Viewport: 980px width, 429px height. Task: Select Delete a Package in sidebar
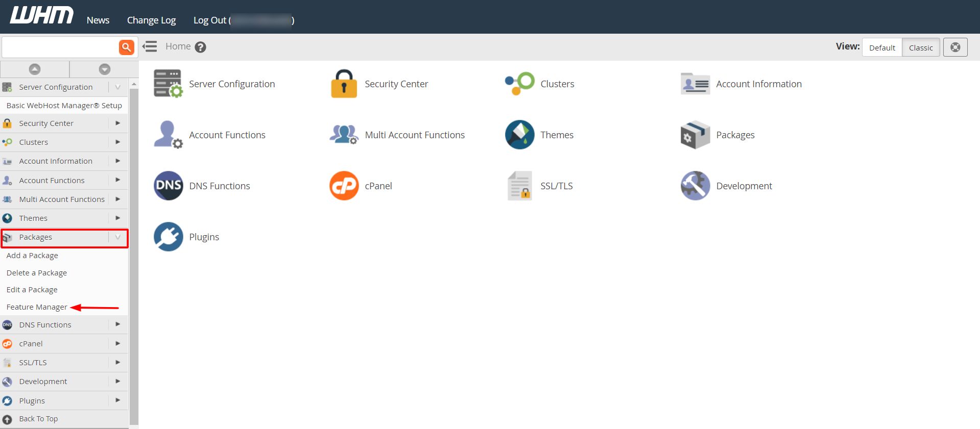(x=37, y=273)
